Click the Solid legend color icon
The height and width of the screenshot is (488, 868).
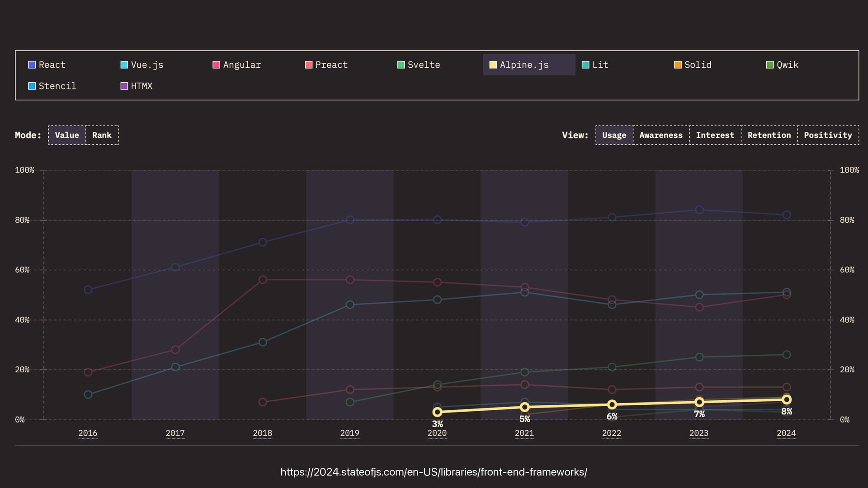coord(678,65)
